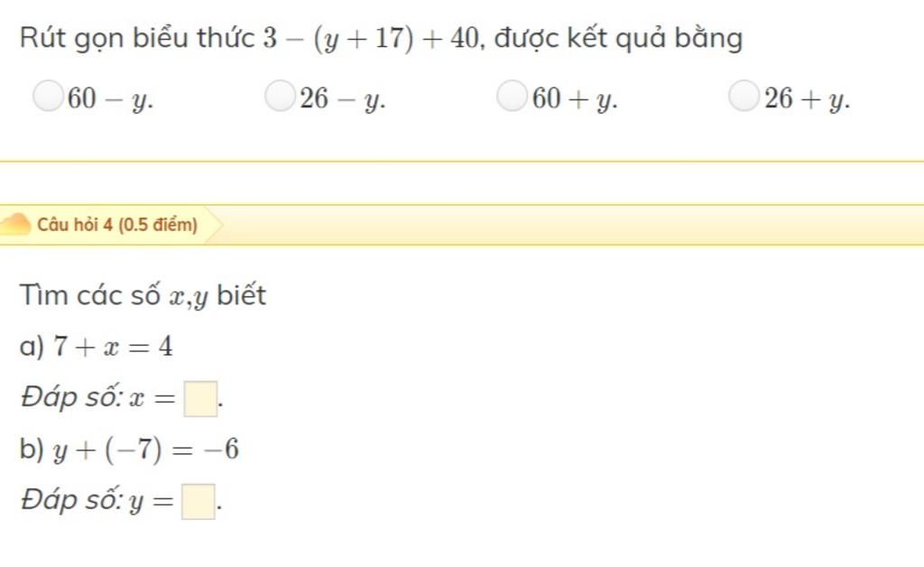The image size is (924, 567).
Task: Click the "60 − y." answer text
Action: click(x=110, y=98)
